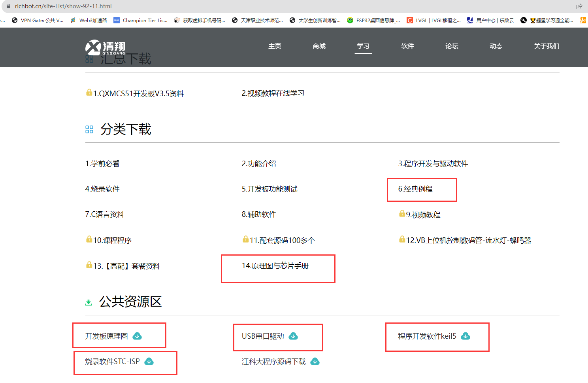Open the 6.经典例程 link
588x383 pixels.
click(x=415, y=189)
